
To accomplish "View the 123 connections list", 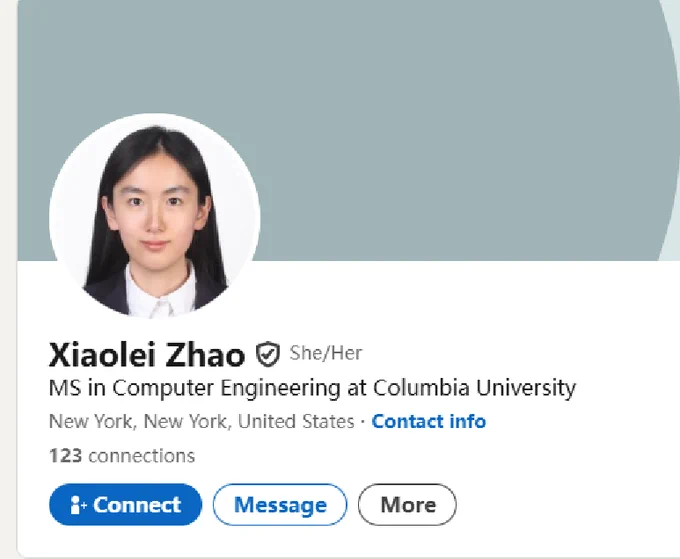I will coord(122,456).
